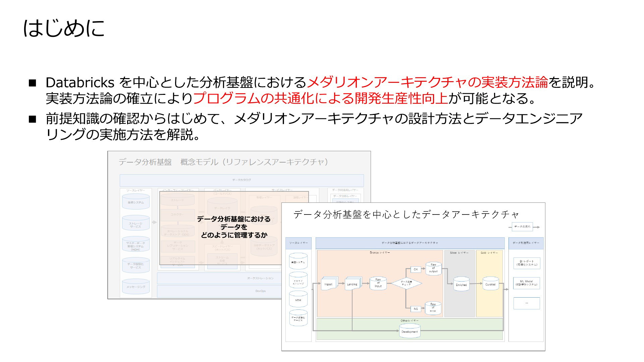This screenshot has width=644, height=362.
Task: Click header データ分析基盤におけるデータアーキテクチャ
Action: pyautogui.click(x=410, y=243)
